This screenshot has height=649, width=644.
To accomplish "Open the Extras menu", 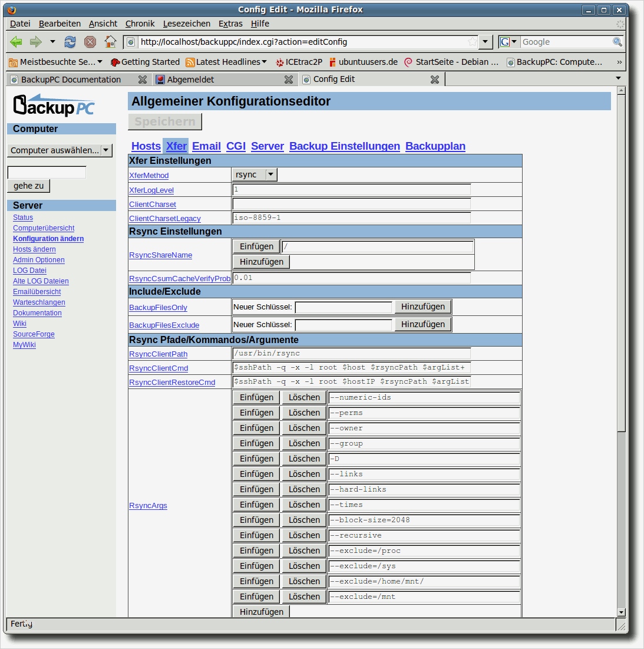I will coord(230,24).
